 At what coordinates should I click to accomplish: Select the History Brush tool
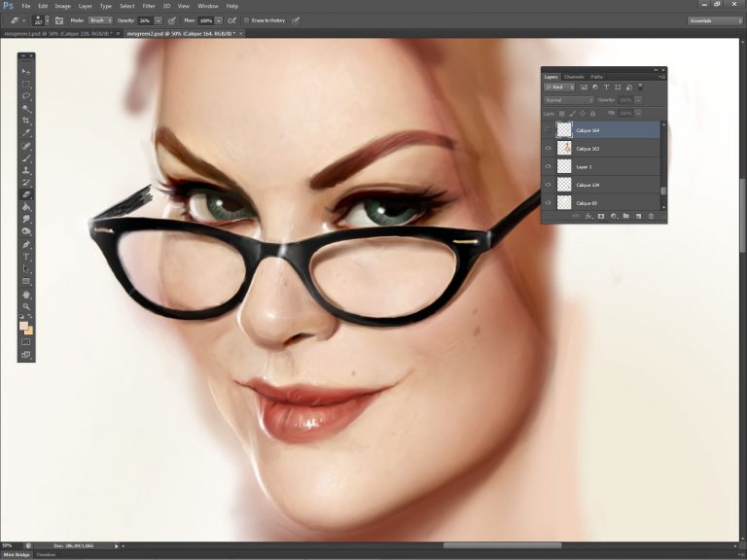(26, 183)
